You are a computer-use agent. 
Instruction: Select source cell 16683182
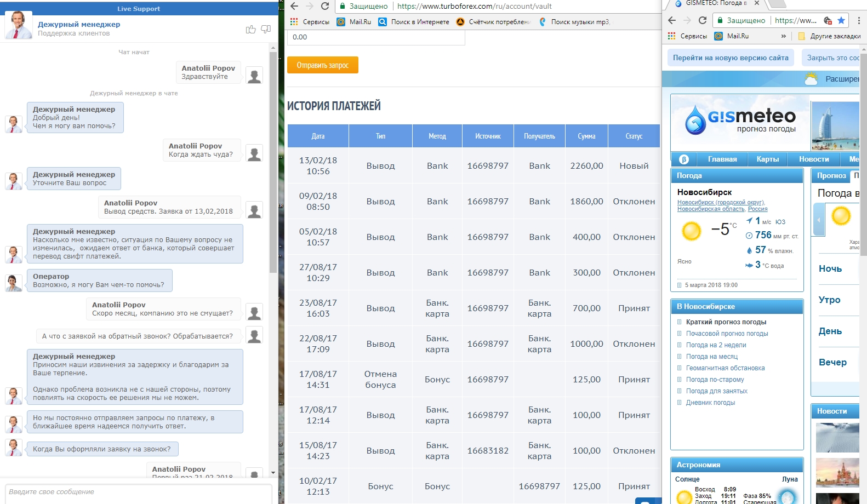(x=488, y=451)
